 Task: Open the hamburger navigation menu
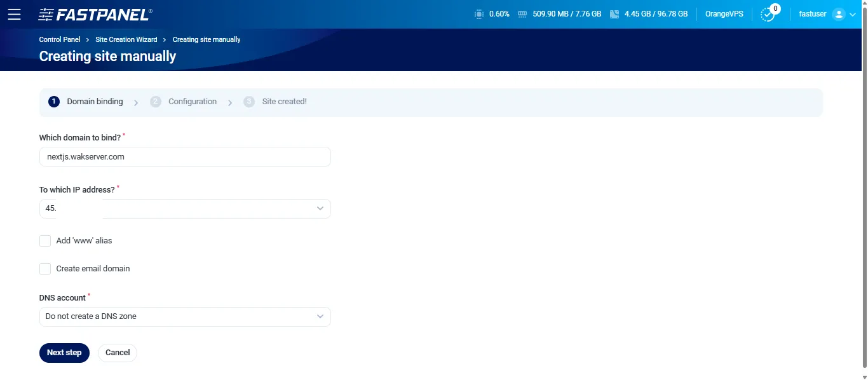tap(14, 14)
